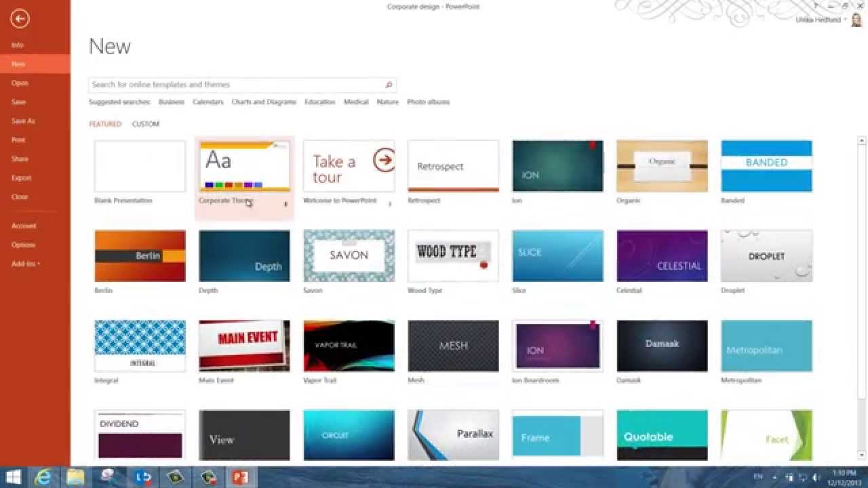Open the Share page
The width and height of the screenshot is (868, 488).
[x=20, y=159]
